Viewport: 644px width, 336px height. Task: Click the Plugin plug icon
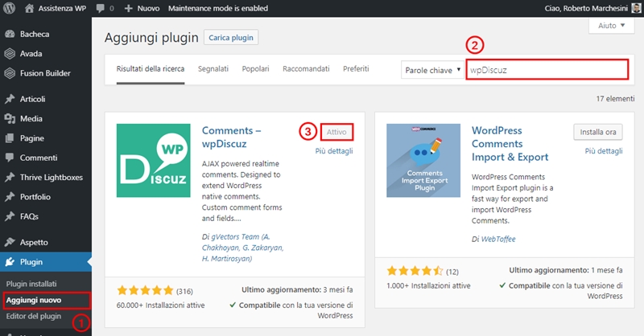tap(10, 262)
